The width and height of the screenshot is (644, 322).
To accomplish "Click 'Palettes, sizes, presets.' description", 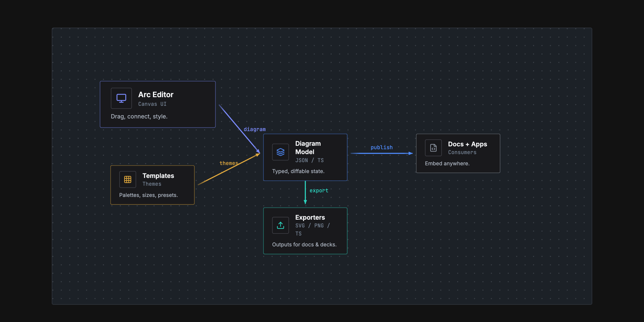I will tap(149, 195).
